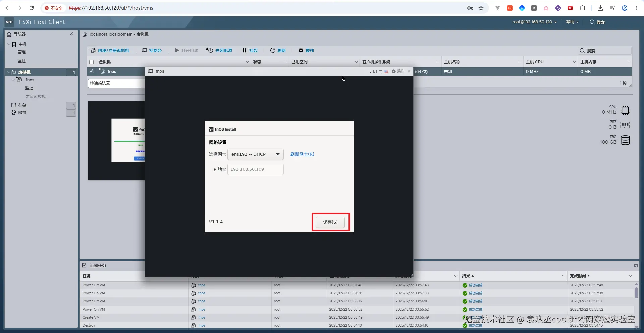Collapse the fnos node in the navigator tree

14,80
